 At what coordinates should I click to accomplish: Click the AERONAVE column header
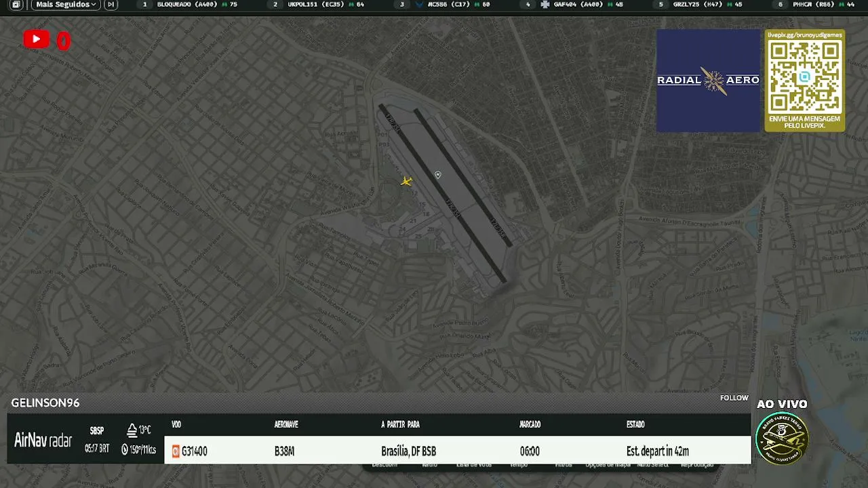coord(286,424)
